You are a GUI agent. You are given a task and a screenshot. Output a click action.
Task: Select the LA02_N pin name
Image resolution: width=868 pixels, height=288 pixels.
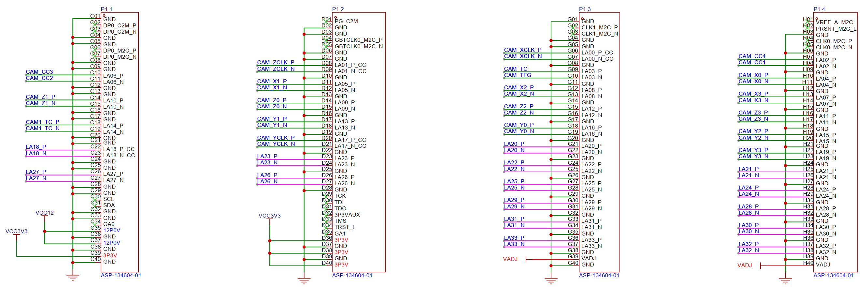pos(826,66)
